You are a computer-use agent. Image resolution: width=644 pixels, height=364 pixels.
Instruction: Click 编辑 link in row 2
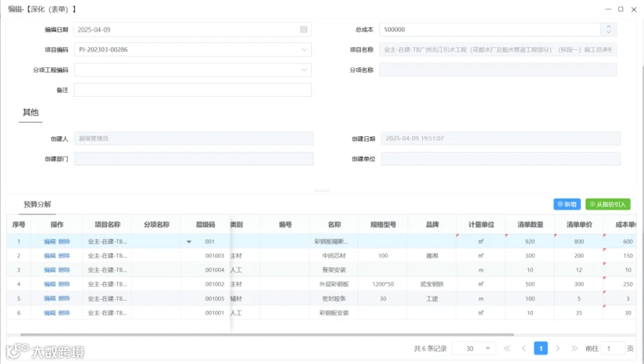(49, 256)
